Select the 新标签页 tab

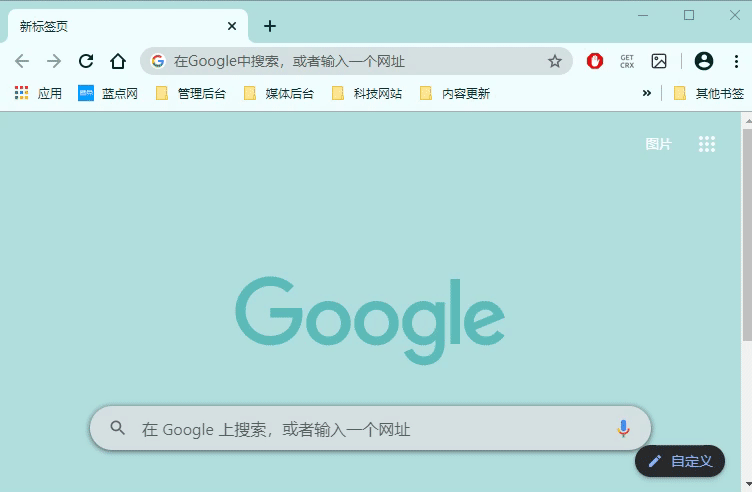click(128, 26)
